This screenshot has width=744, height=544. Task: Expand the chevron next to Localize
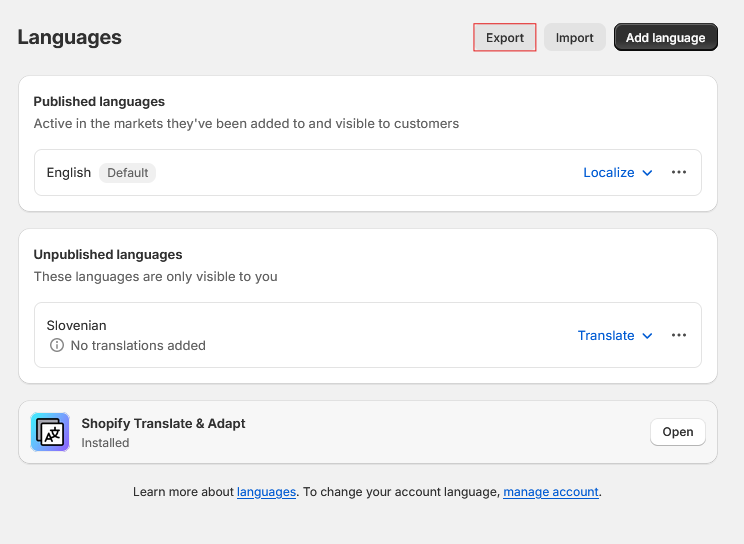(x=647, y=173)
